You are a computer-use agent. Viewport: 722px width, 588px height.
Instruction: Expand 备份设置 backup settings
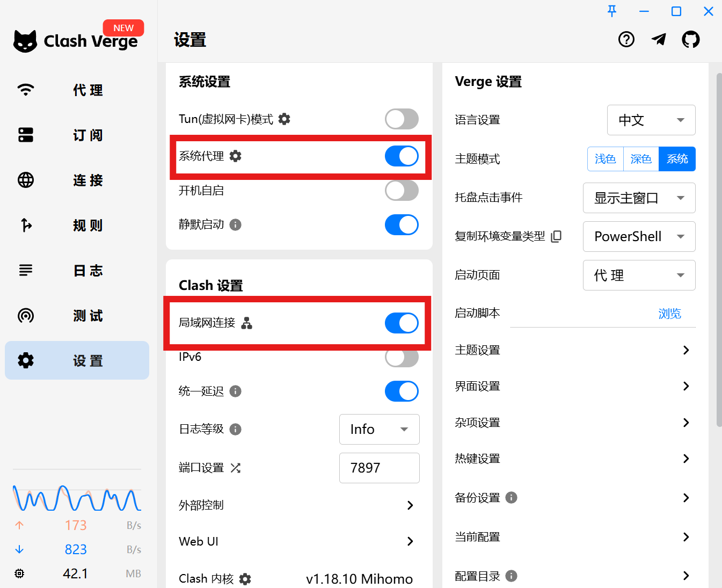575,498
